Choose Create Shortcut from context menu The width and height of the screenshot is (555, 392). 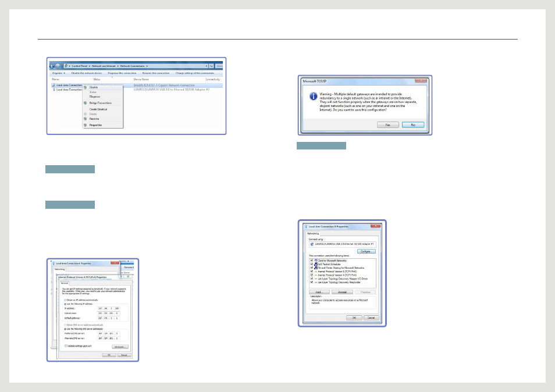[102, 109]
